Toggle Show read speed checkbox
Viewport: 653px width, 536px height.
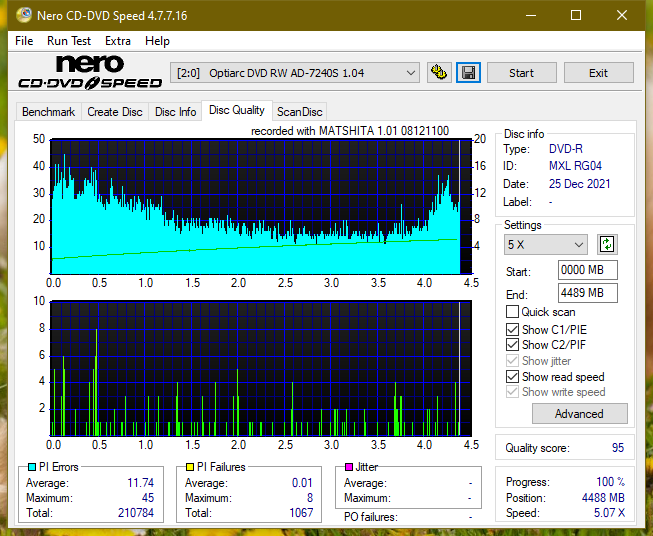pos(512,376)
